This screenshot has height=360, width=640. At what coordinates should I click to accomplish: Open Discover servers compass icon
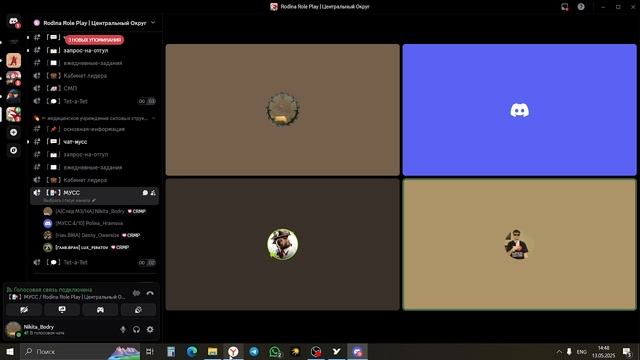click(13, 150)
